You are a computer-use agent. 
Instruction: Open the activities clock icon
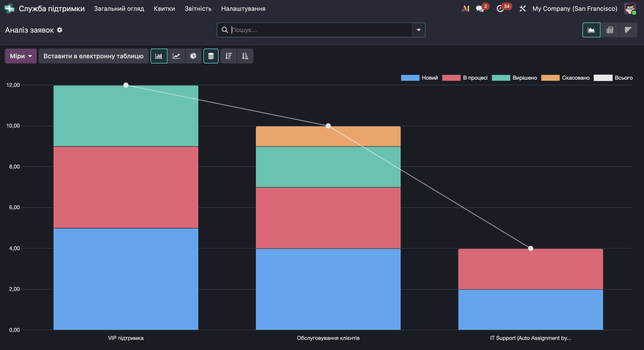(500, 9)
